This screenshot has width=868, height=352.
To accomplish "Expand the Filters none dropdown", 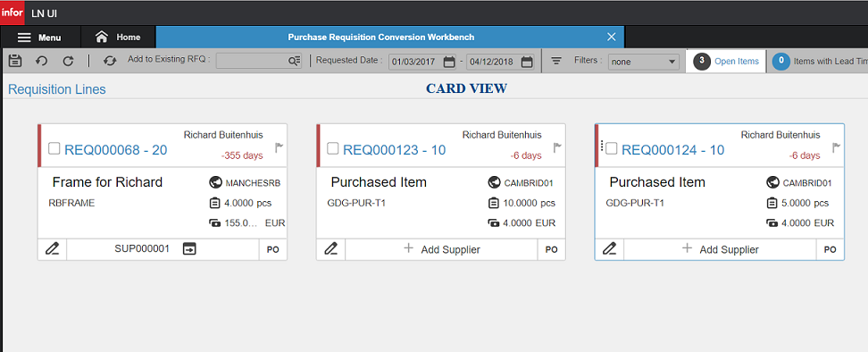I will pyautogui.click(x=643, y=62).
